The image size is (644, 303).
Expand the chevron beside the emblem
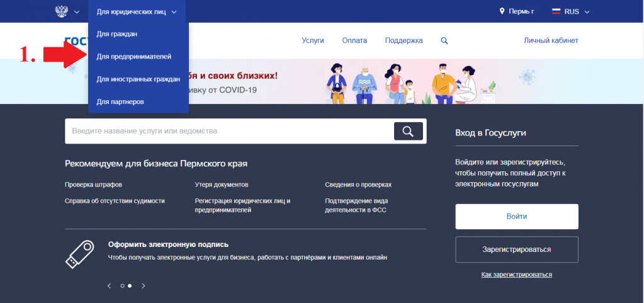[x=77, y=12]
